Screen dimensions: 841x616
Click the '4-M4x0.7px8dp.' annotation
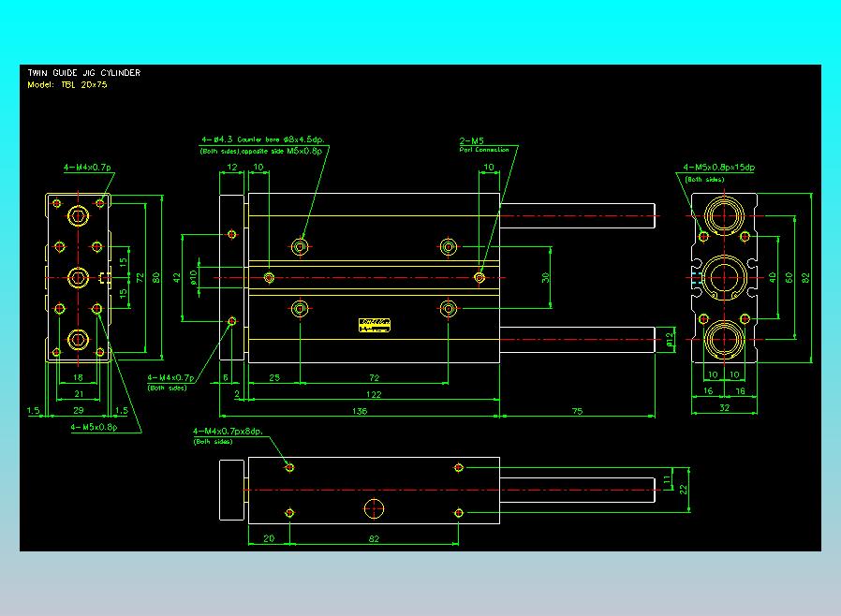[228, 431]
